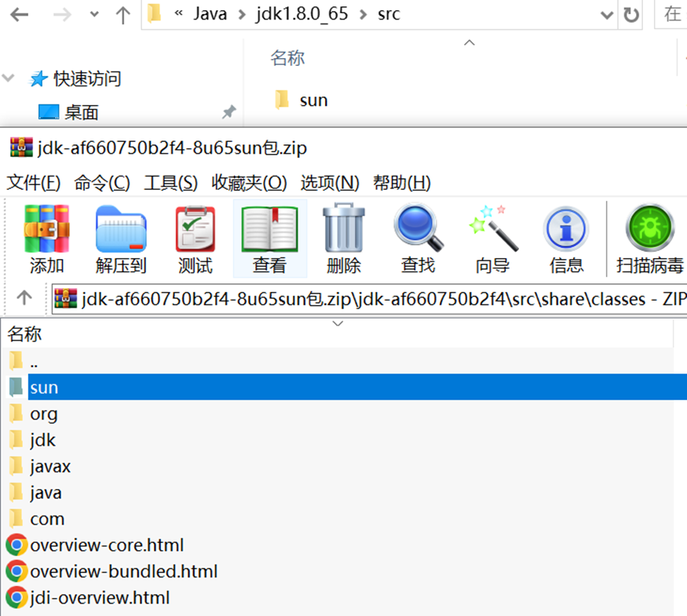Open the Favorites (收藏夹) menu
The height and width of the screenshot is (616, 687).
(250, 183)
